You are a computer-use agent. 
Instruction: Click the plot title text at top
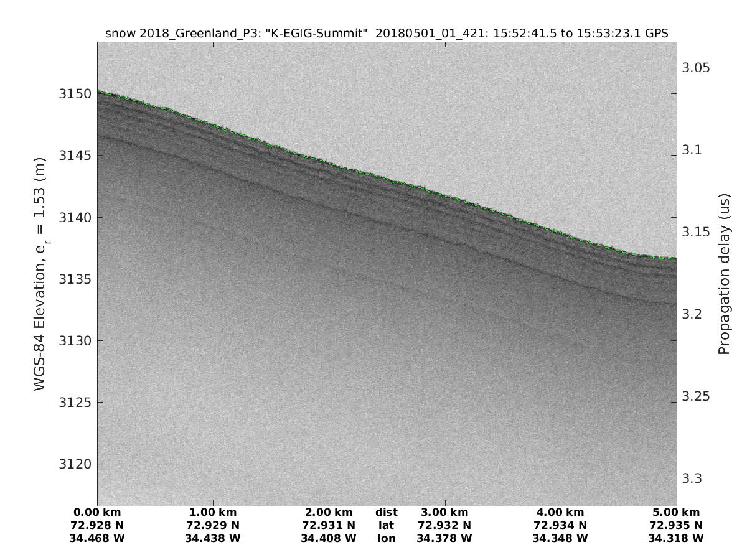pos(387,34)
